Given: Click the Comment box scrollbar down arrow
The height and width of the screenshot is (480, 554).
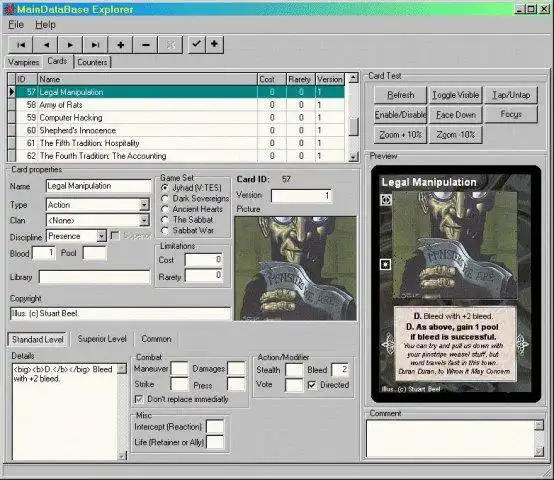Looking at the screenshot, I should pyautogui.click(x=539, y=451).
